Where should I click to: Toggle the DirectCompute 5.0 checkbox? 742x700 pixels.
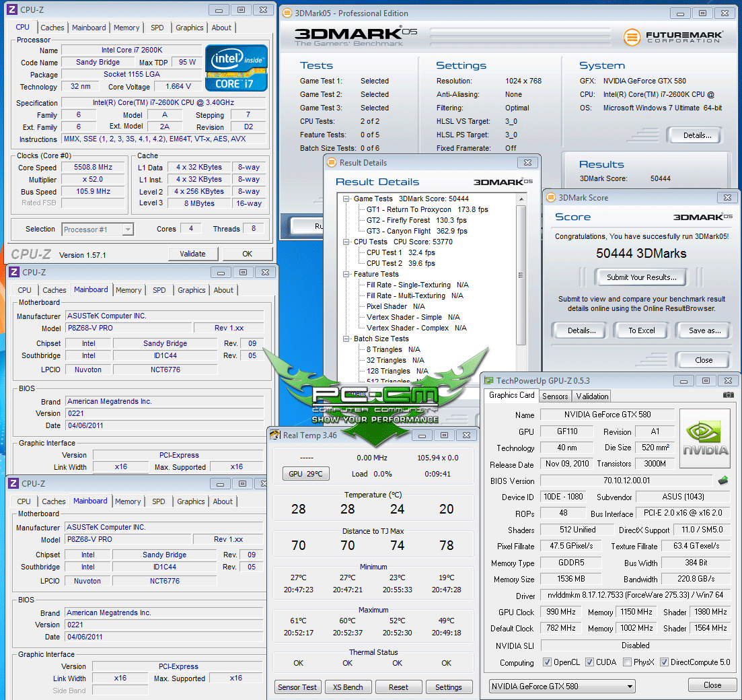tap(665, 662)
